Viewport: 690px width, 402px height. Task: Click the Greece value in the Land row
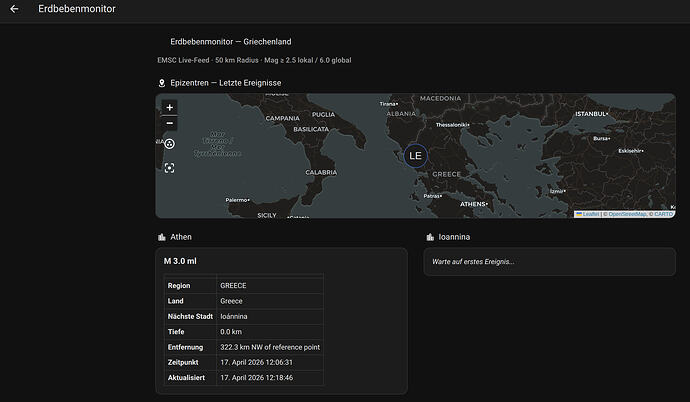(231, 301)
